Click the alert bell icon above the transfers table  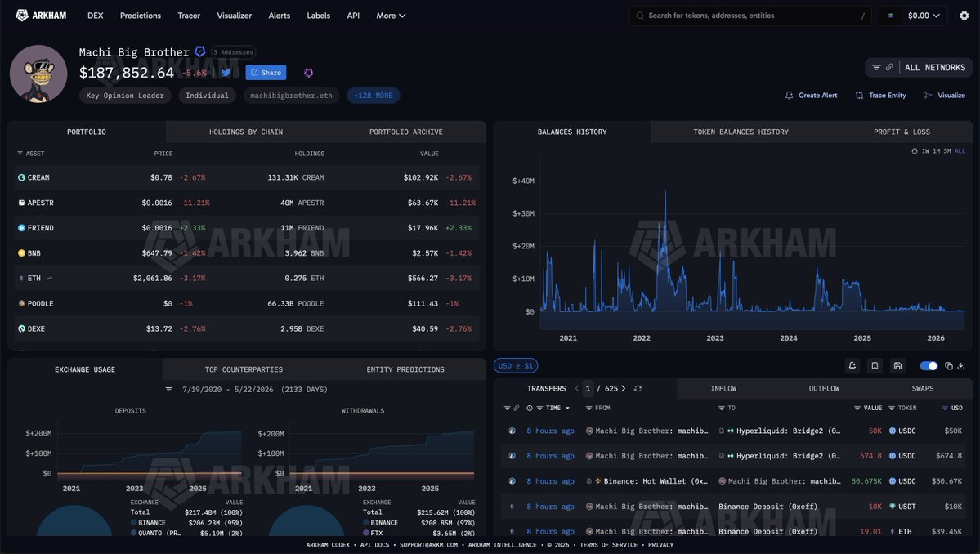click(x=852, y=365)
